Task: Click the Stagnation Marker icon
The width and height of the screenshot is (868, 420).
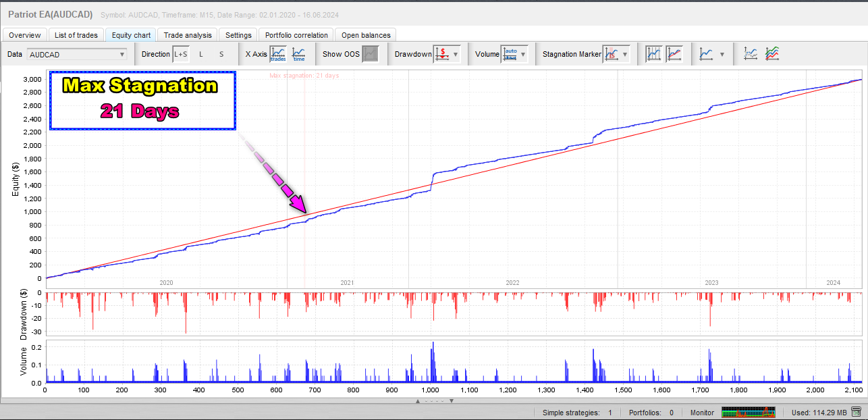Action: pos(612,54)
